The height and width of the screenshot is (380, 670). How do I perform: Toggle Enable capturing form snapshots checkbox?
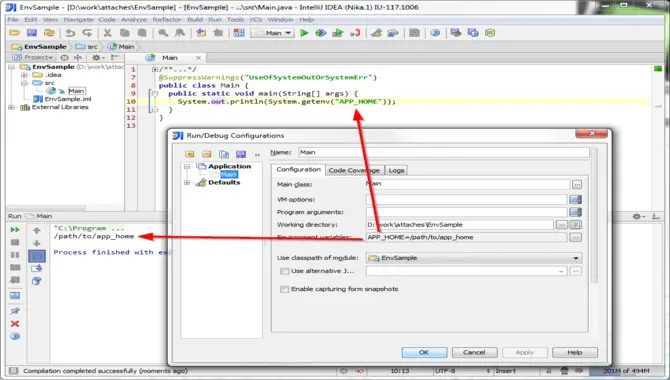284,289
